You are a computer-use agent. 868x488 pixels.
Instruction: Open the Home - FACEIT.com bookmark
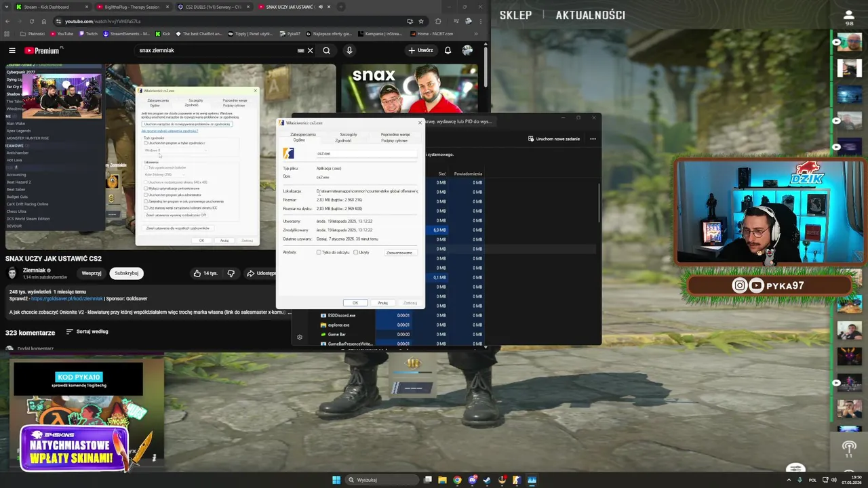click(x=431, y=34)
